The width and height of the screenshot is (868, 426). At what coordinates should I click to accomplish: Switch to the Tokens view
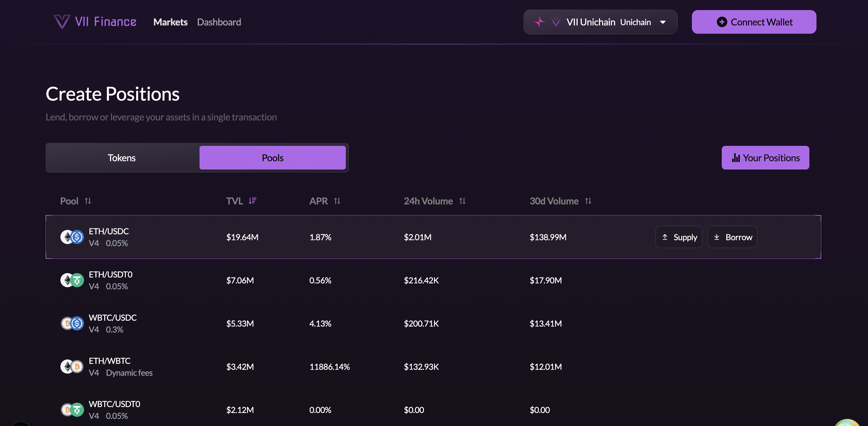tap(122, 158)
